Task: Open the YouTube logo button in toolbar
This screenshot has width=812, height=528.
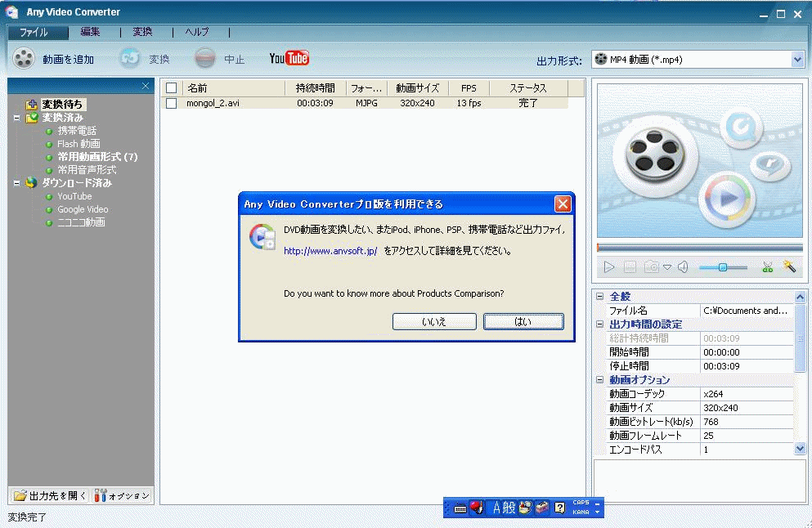Action: pyautogui.click(x=289, y=58)
